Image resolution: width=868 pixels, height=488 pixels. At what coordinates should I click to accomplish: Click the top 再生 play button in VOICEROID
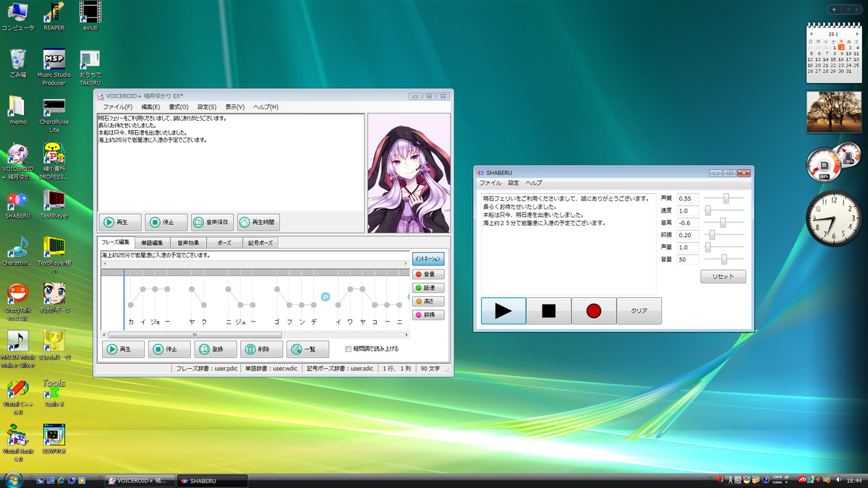tap(121, 223)
